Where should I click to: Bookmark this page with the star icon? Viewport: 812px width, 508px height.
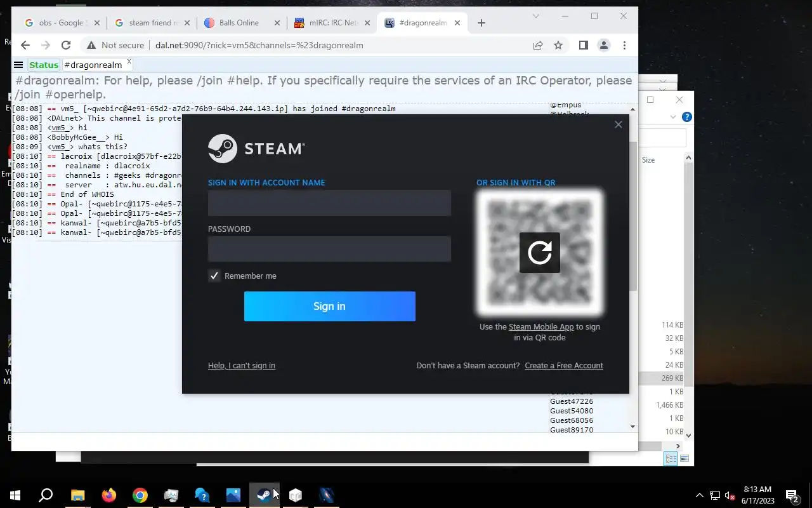pos(558,45)
